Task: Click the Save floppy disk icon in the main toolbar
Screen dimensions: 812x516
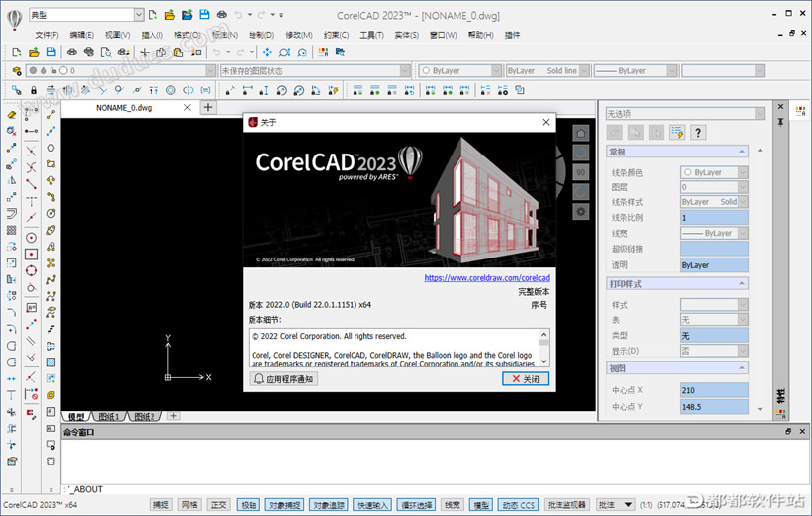Action: [51, 52]
